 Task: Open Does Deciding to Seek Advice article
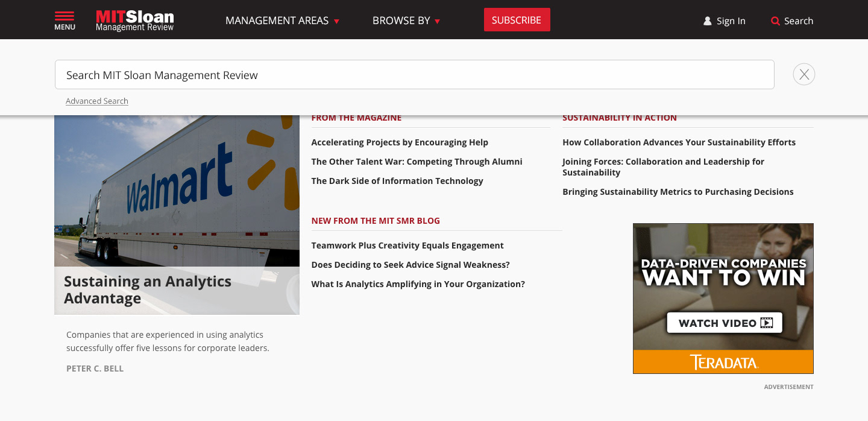point(410,265)
